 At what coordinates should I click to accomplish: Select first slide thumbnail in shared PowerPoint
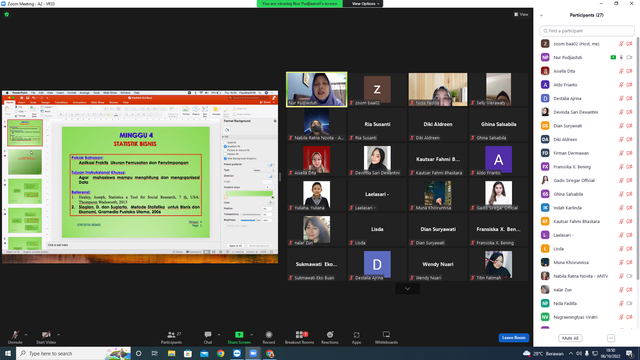click(25, 133)
